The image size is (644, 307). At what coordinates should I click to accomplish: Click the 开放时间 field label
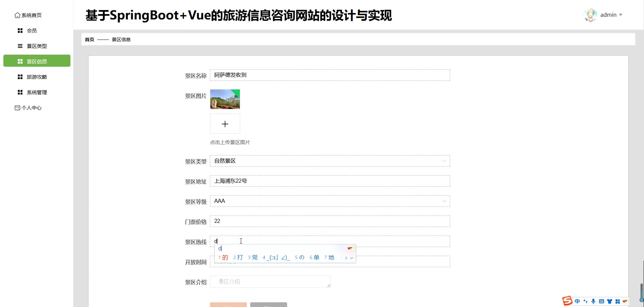196,262
